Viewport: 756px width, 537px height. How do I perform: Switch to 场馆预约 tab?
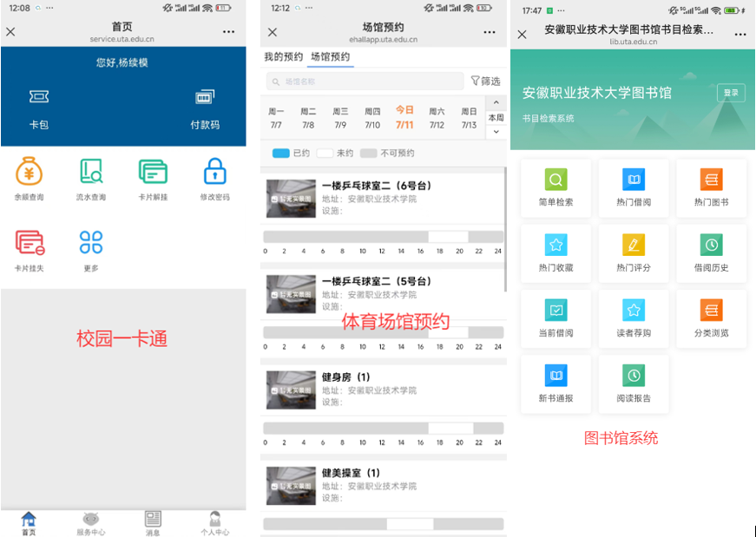pyautogui.click(x=331, y=57)
